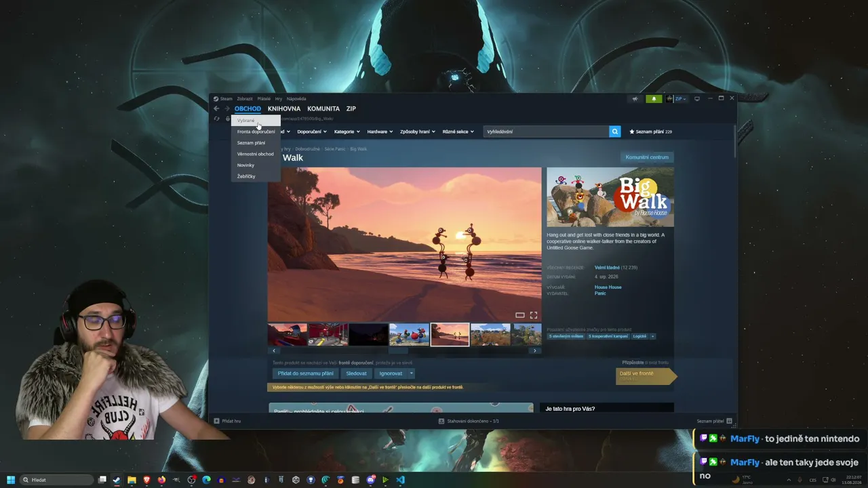Screen dimensions: 868x488
Task: Open the Velmi kladné reviews link
Action: 607,268
